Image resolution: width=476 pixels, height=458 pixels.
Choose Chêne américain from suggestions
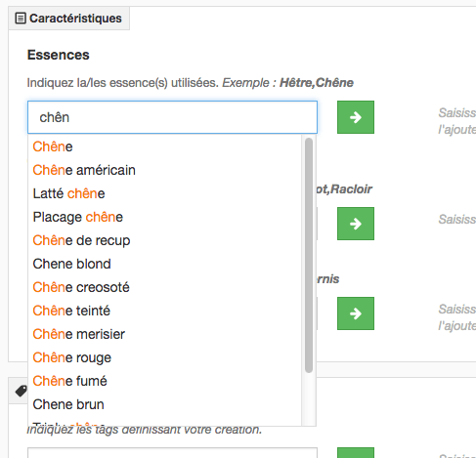point(165,170)
